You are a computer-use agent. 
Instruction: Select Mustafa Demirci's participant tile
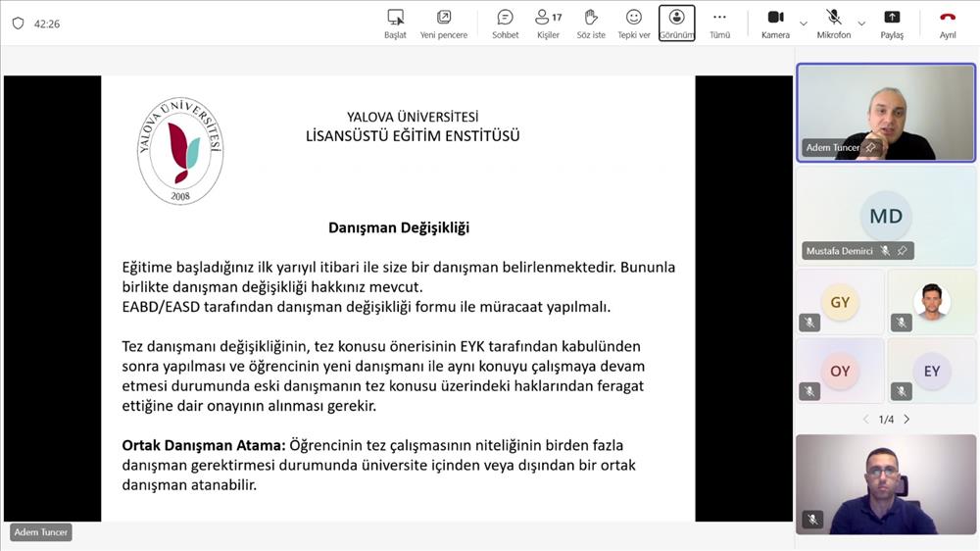tap(886, 216)
